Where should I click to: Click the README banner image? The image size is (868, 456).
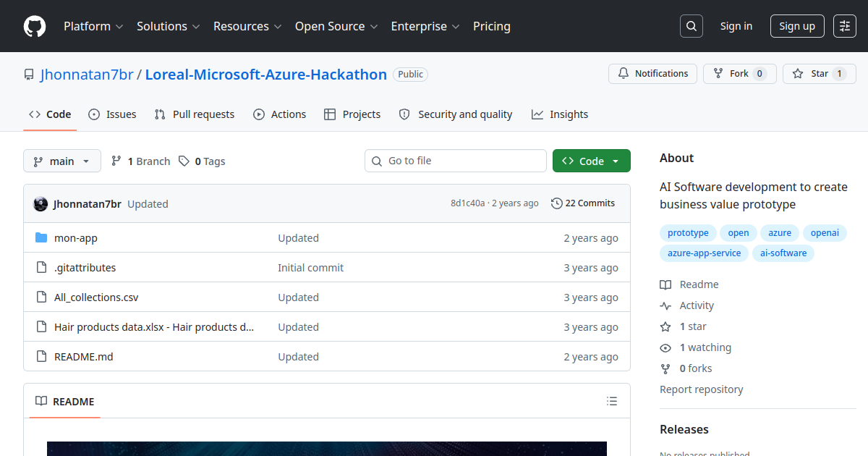tap(327, 449)
